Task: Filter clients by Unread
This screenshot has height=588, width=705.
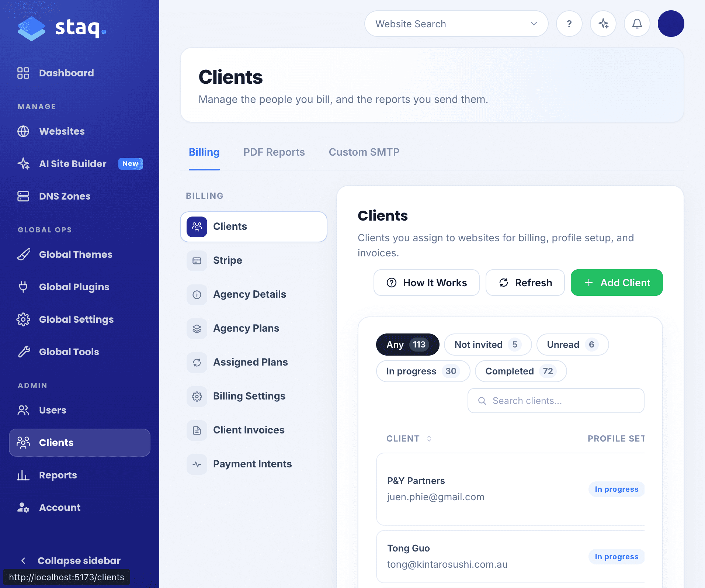Action: coord(573,345)
